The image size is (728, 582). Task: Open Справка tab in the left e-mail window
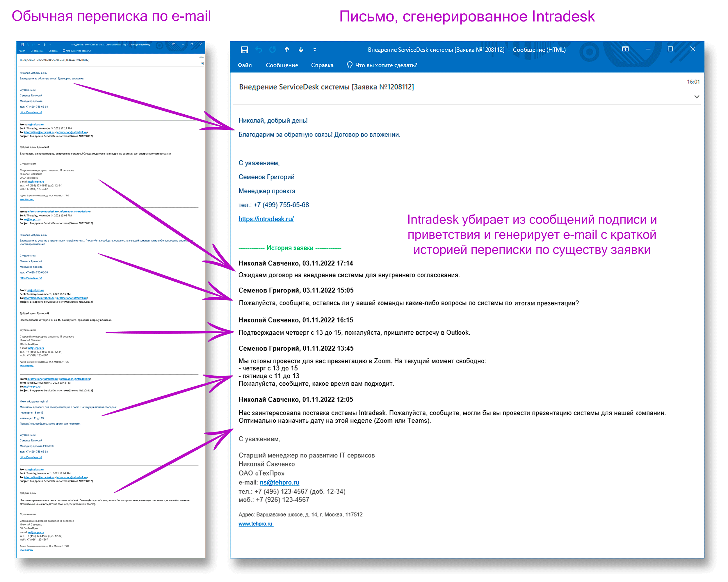click(x=53, y=51)
